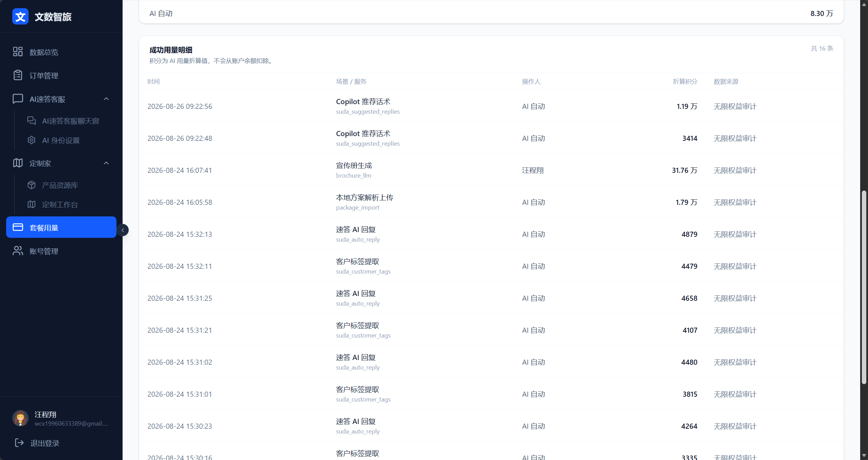Click the user avatar of 汪程翔
868x460 pixels.
coord(20,418)
